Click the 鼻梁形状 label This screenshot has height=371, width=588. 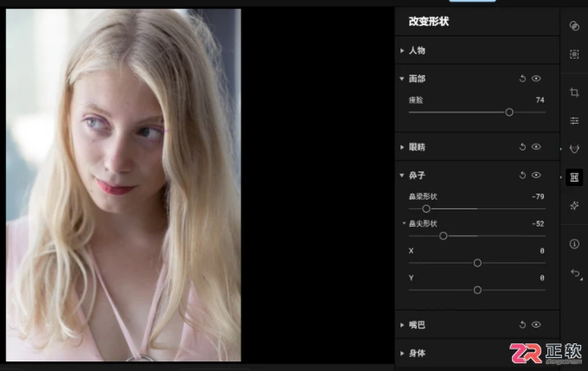[x=423, y=196]
